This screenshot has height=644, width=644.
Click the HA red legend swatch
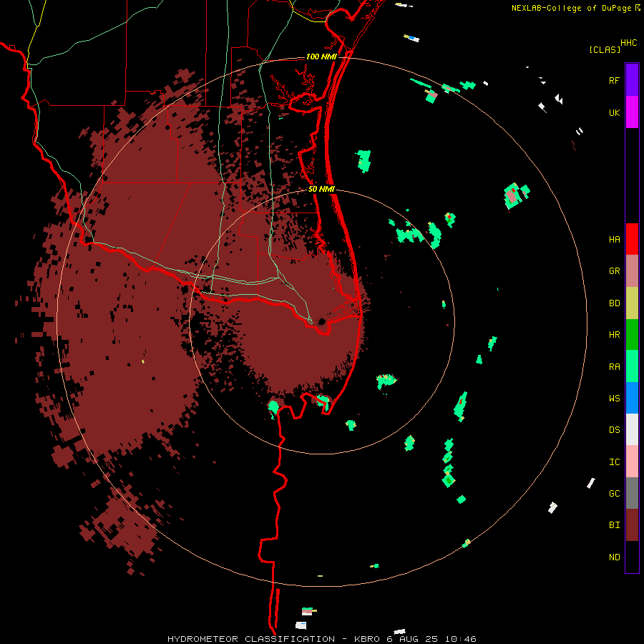(632, 239)
